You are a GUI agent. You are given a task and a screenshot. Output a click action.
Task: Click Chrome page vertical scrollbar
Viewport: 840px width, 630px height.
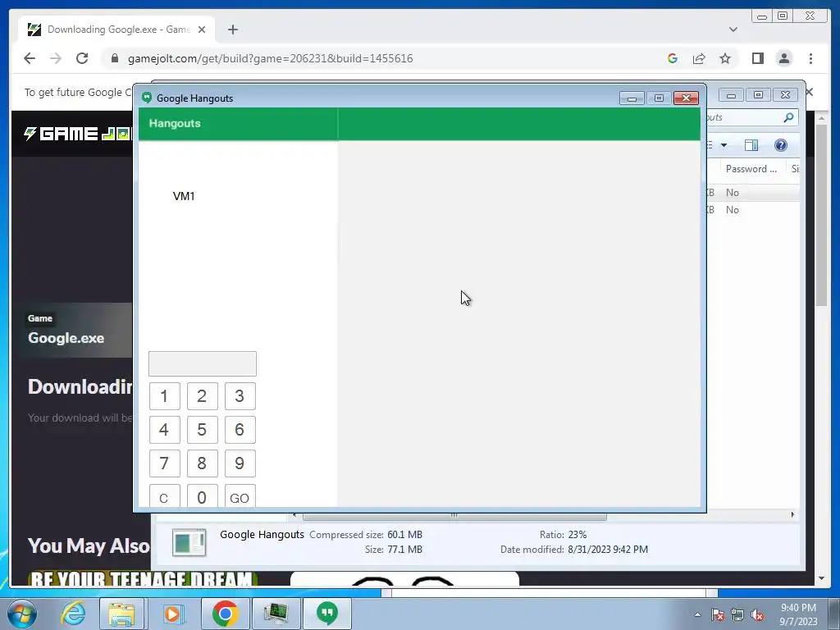(x=822, y=214)
